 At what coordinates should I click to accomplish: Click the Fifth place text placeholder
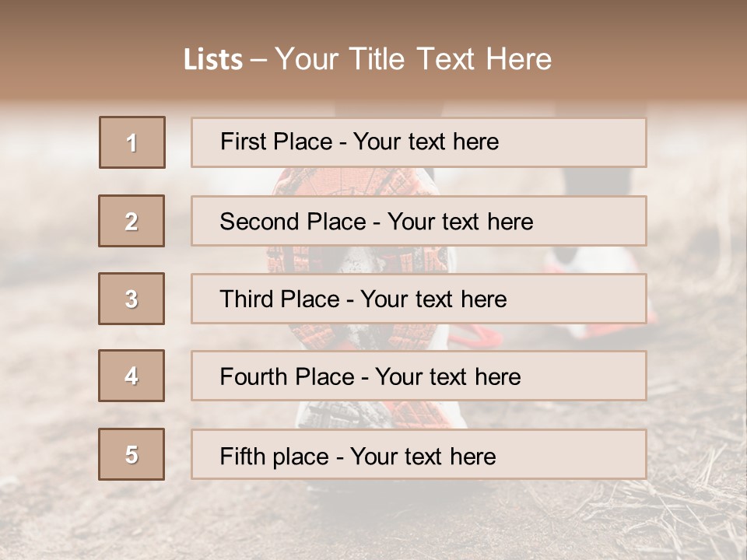[x=418, y=455]
